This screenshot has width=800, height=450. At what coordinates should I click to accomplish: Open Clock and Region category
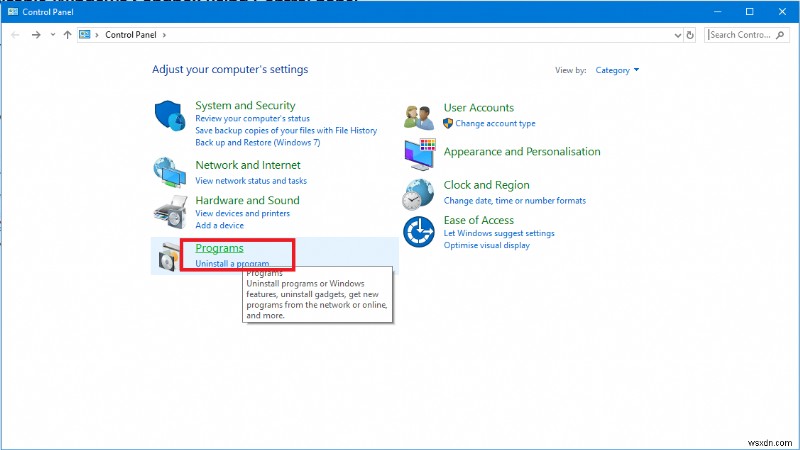(487, 185)
